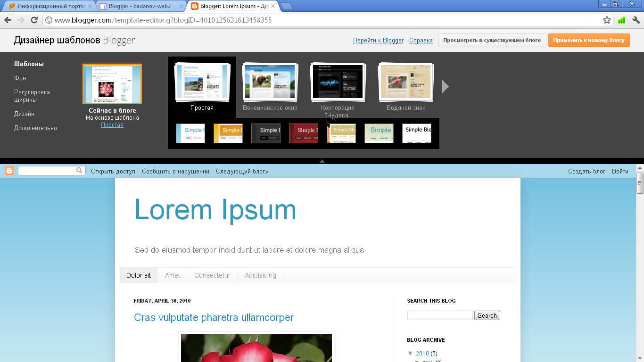The image size is (644, 362).
Task: Click the globe icon in the address bar
Action: (49, 20)
